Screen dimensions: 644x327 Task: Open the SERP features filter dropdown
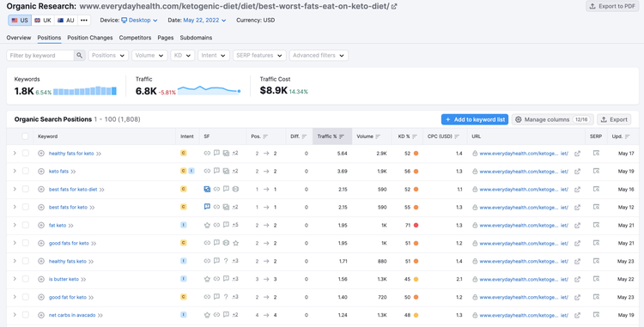pos(259,56)
